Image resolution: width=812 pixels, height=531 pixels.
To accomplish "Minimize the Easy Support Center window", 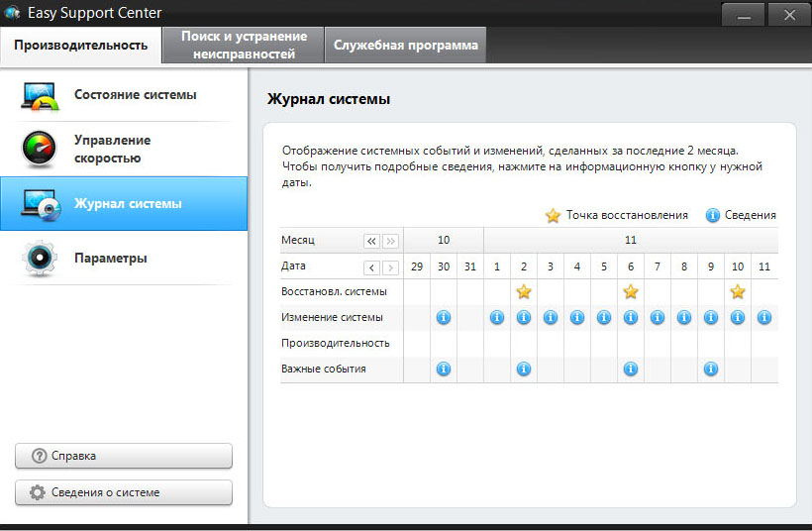I will (x=743, y=14).
